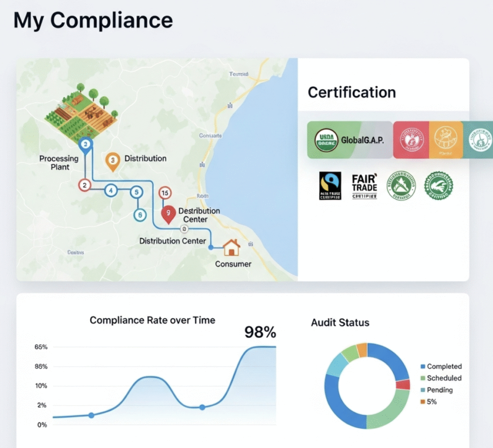Select the Fair Trade Certified text logo
The width and height of the screenshot is (493, 448).
364,186
